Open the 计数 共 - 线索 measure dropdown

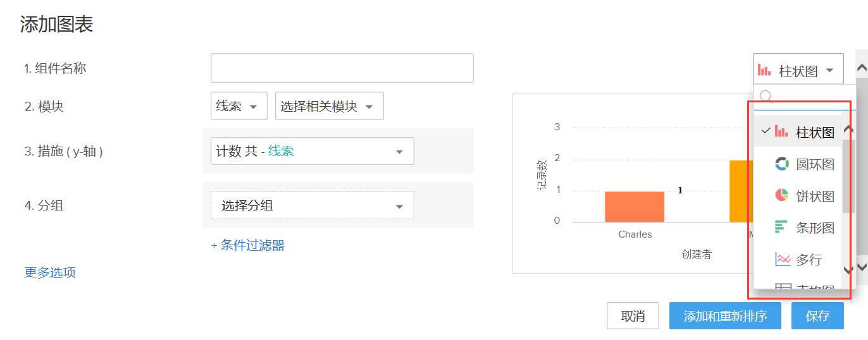[313, 151]
